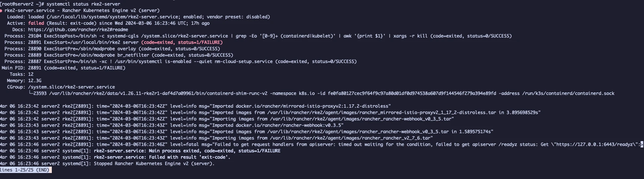Click the rancher-webhook_v0_3_5.tar importing log line
The height and width of the screenshot is (179, 644).
[227, 119]
